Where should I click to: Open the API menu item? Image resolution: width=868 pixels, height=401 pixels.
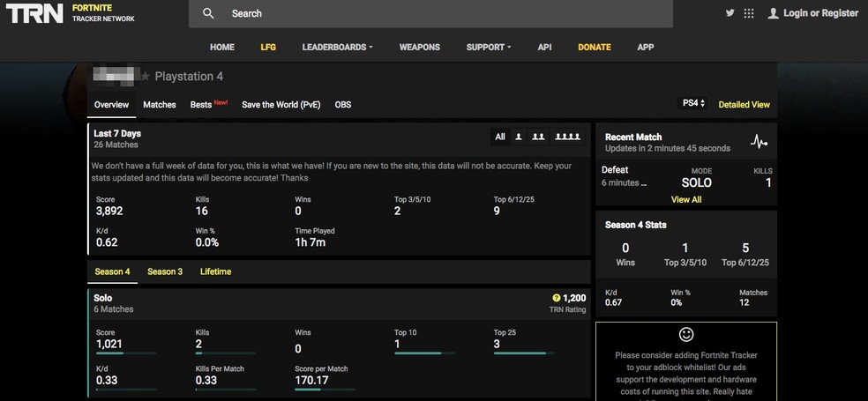[x=545, y=47]
